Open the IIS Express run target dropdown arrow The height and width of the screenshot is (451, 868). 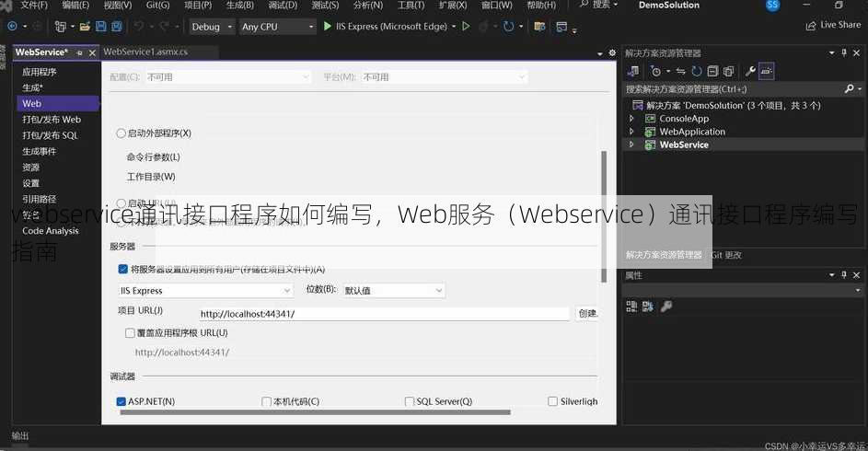pos(454,26)
